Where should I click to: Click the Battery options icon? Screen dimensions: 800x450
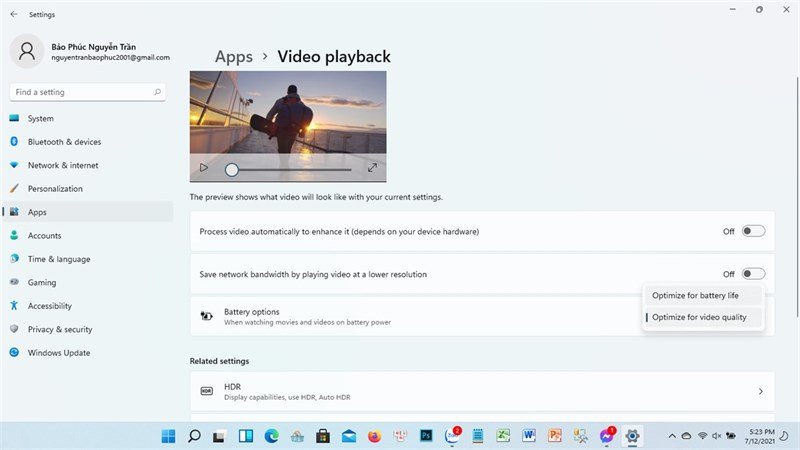coord(206,316)
